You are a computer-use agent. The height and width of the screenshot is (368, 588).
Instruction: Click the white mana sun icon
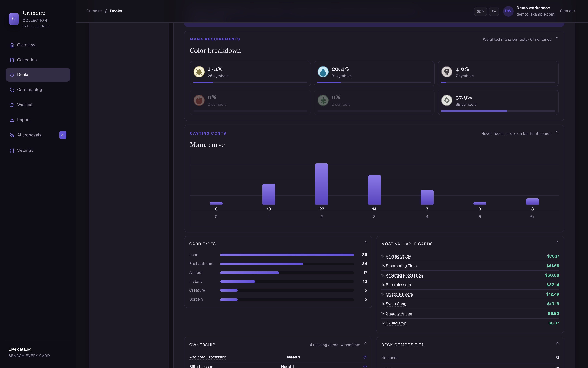(199, 72)
